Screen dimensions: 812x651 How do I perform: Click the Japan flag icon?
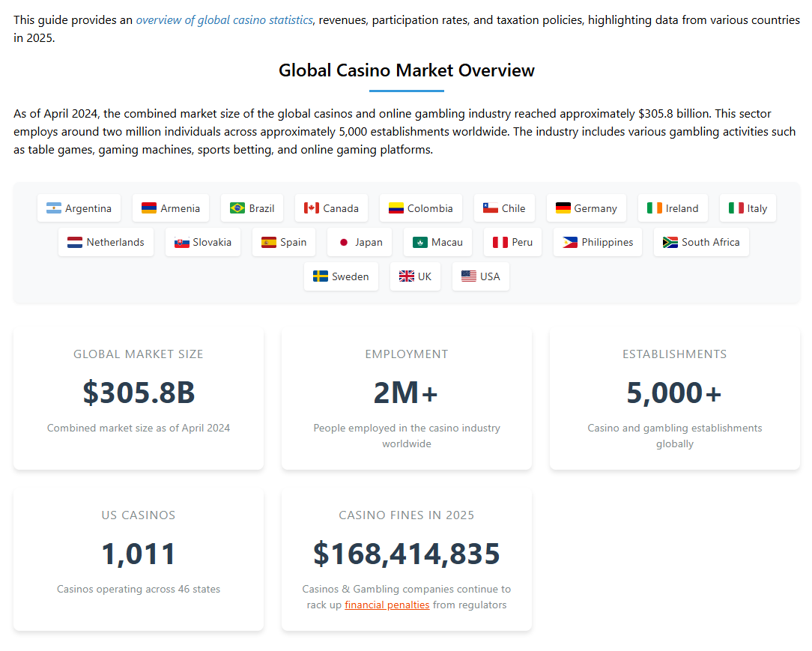point(343,243)
